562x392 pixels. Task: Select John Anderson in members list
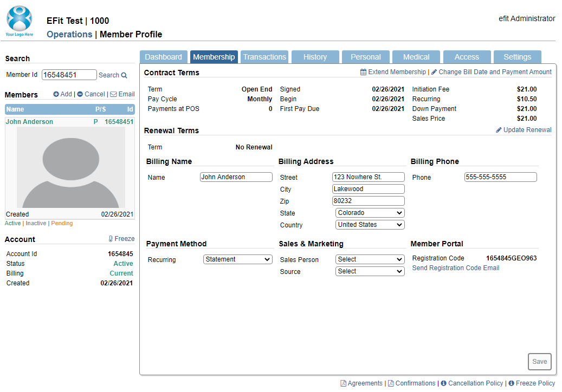(x=29, y=122)
